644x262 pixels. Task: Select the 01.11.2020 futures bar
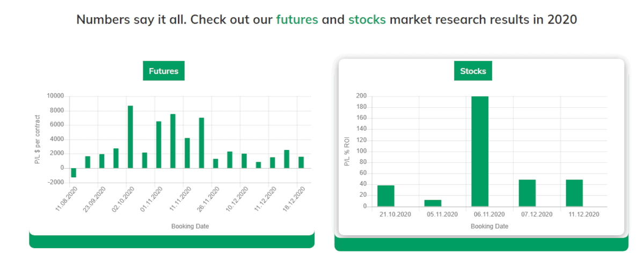point(159,145)
